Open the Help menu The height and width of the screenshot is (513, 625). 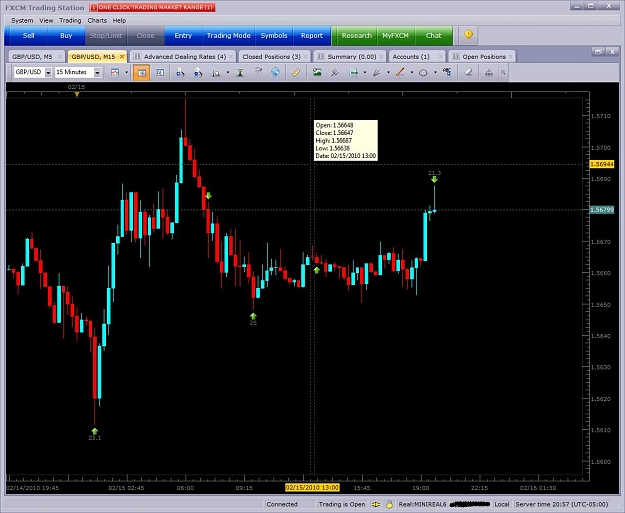119,20
